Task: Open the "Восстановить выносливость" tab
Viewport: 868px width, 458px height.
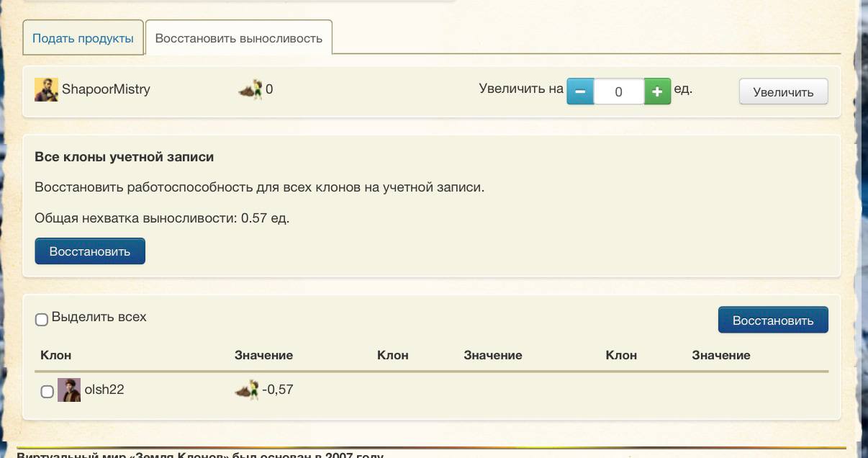Action: [x=238, y=38]
